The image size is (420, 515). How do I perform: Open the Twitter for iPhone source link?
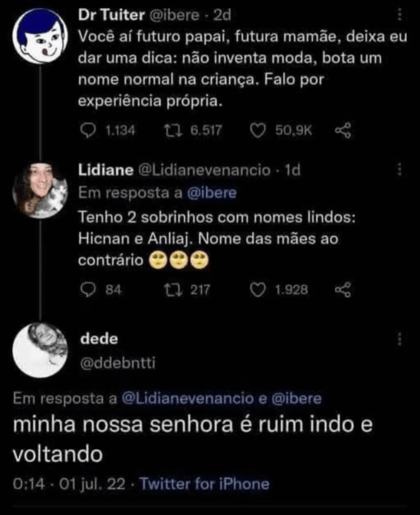205,484
